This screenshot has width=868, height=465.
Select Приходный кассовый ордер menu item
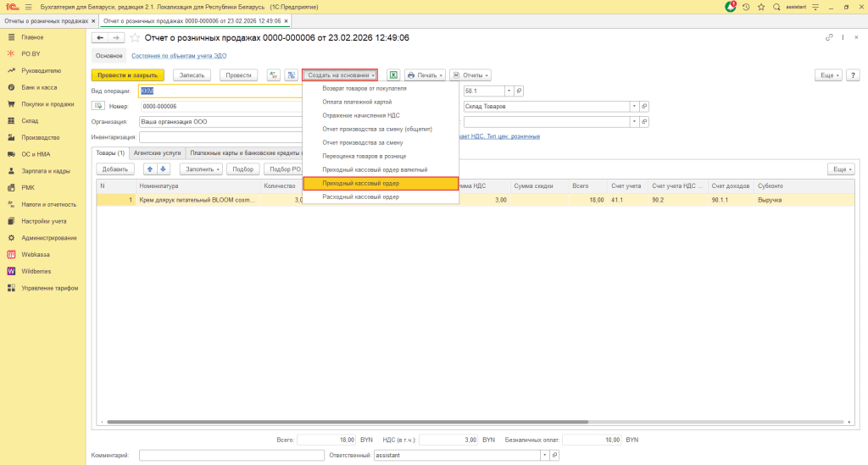360,183
